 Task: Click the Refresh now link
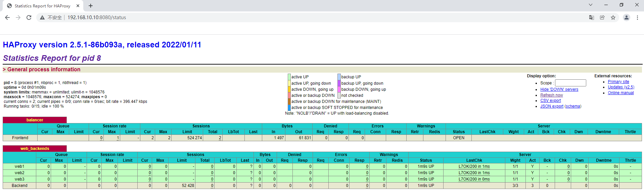point(551,95)
